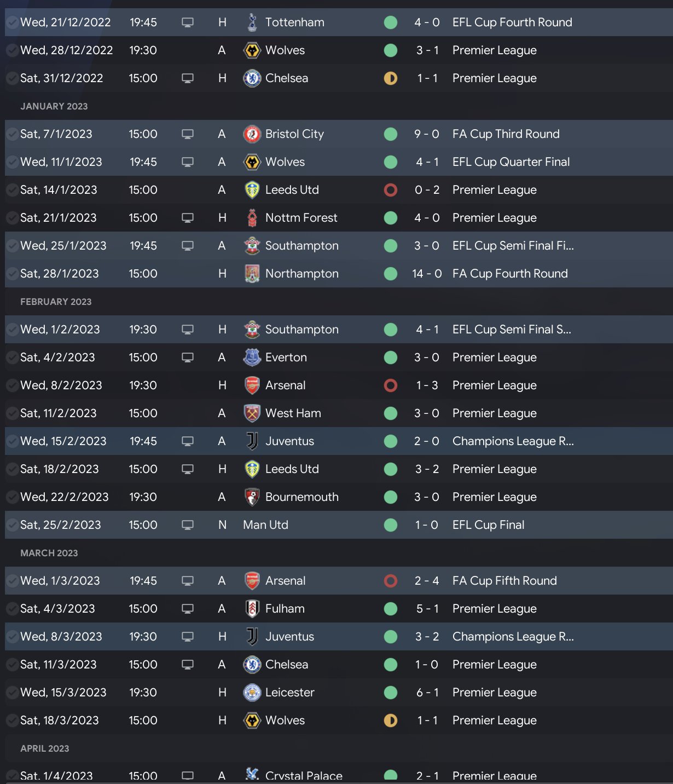
Task: Click the FEBRUARY 2023 month header
Action: coord(56,302)
